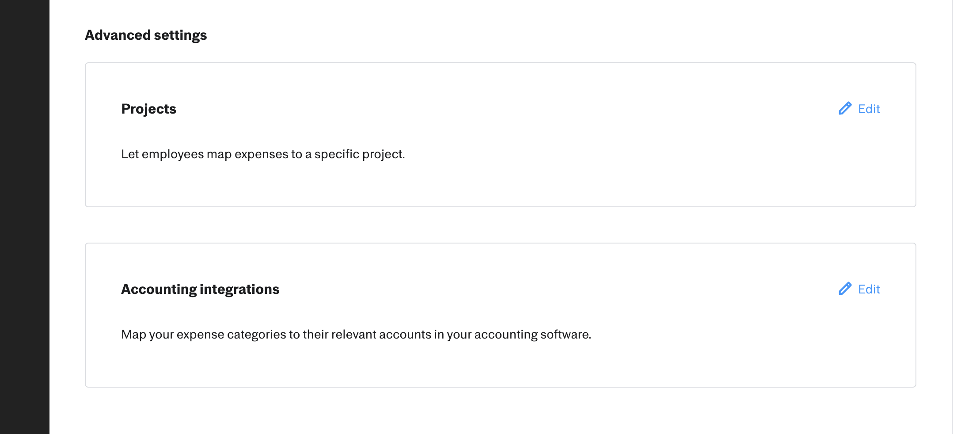
Task: Click the 'Map your expense categories' description
Action: point(356,335)
